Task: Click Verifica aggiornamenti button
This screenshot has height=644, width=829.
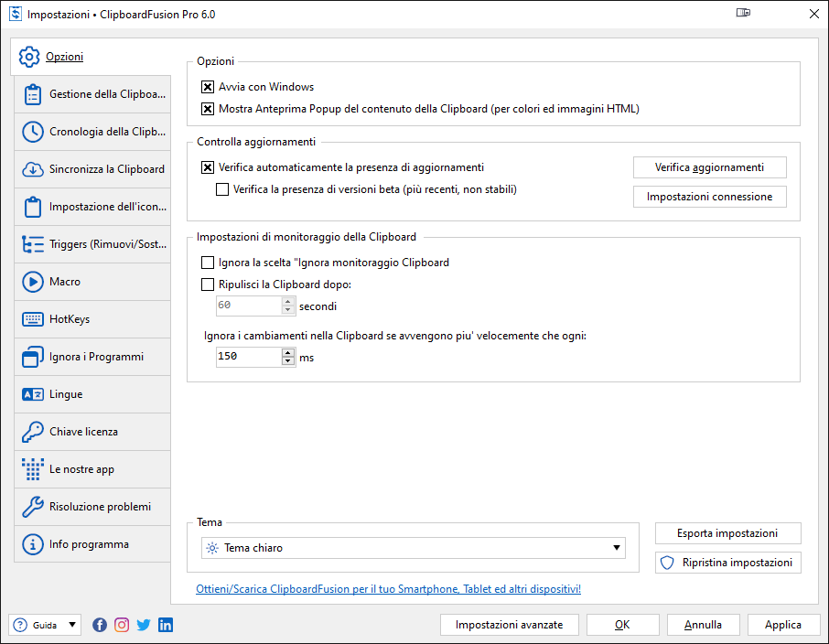Action: point(709,167)
